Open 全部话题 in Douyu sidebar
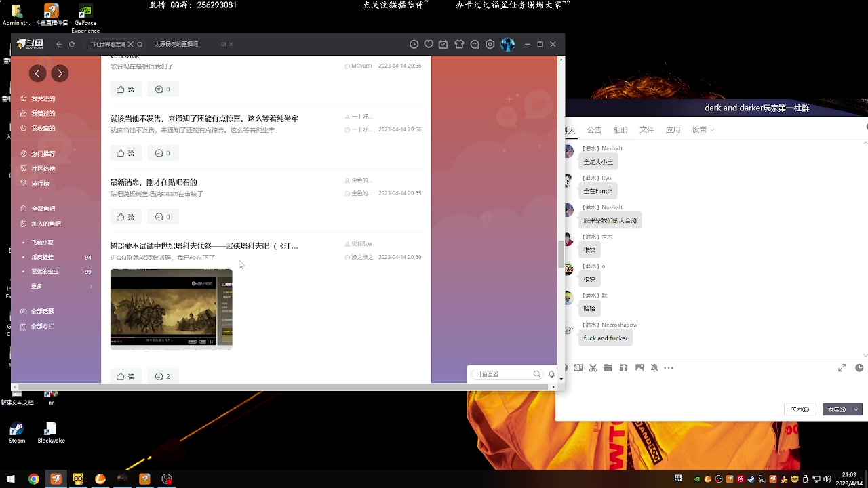This screenshot has height=488, width=868. pos(43,312)
